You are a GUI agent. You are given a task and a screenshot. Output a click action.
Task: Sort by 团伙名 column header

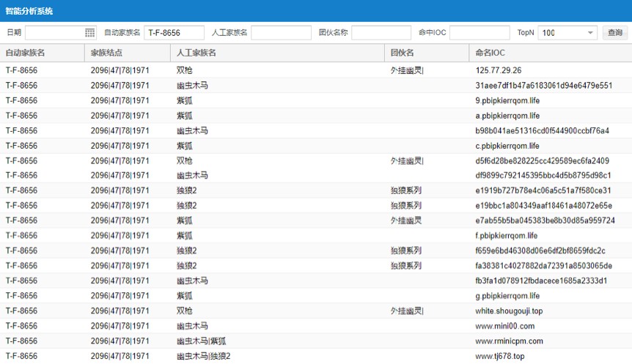tap(403, 53)
